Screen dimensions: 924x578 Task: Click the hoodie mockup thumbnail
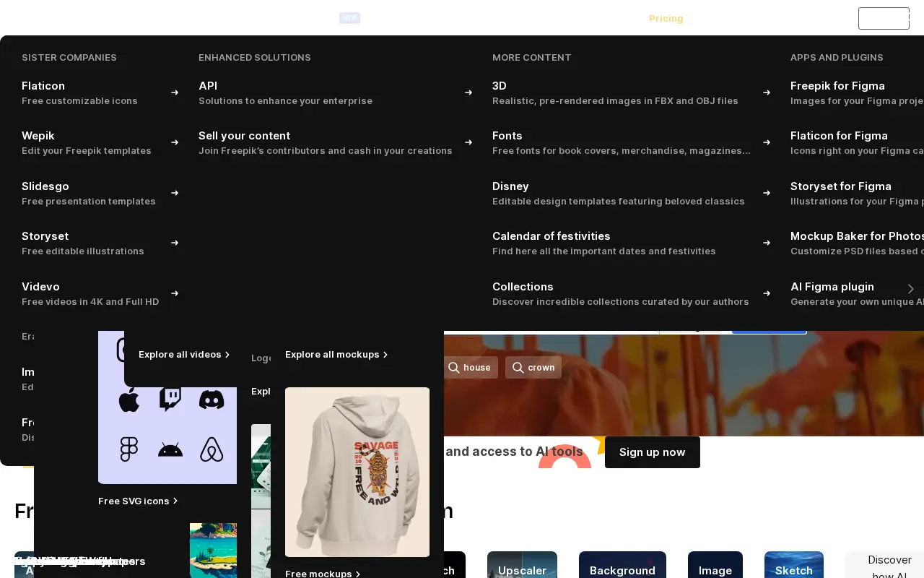(x=357, y=472)
